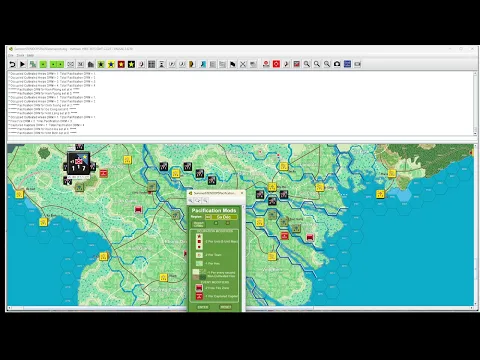480x360 pixels.
Task: Toggle second small green box beside Region reset
Action: (x=228, y=223)
